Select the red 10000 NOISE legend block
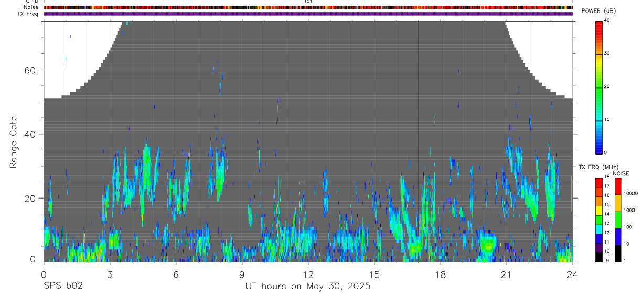644x297 pixels. pos(617,186)
